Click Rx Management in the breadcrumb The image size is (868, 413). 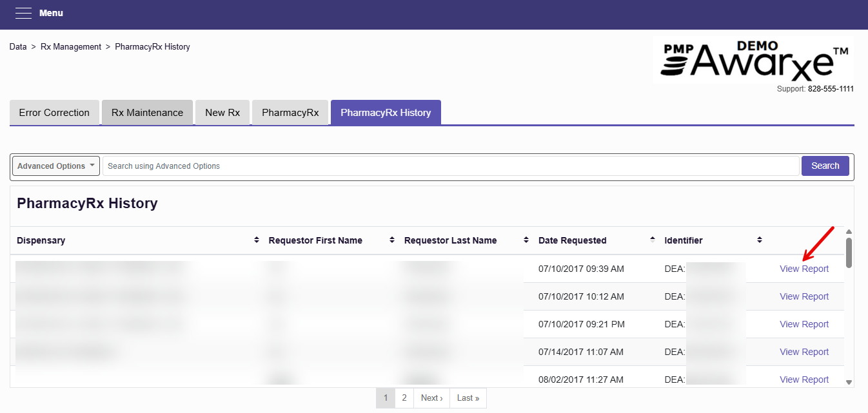[71, 47]
